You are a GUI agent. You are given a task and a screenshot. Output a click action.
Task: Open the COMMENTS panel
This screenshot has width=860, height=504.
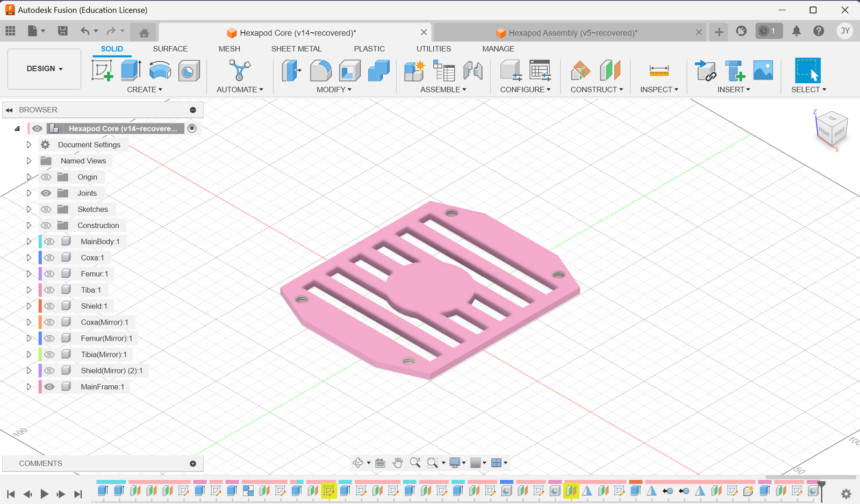pos(41,463)
